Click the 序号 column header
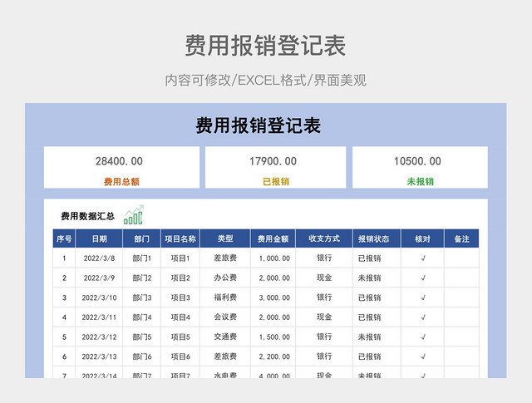The height and width of the screenshot is (403, 532). pyautogui.click(x=64, y=238)
